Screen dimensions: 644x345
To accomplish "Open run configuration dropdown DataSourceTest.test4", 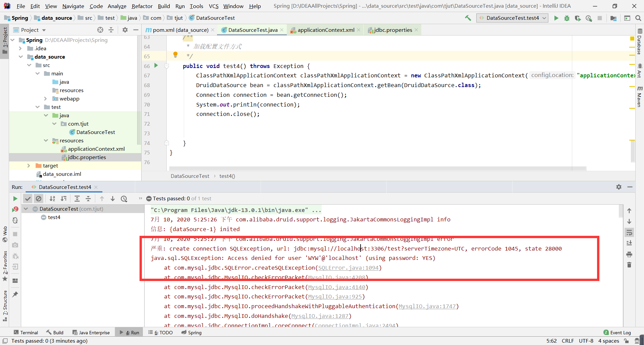I will tap(512, 18).
